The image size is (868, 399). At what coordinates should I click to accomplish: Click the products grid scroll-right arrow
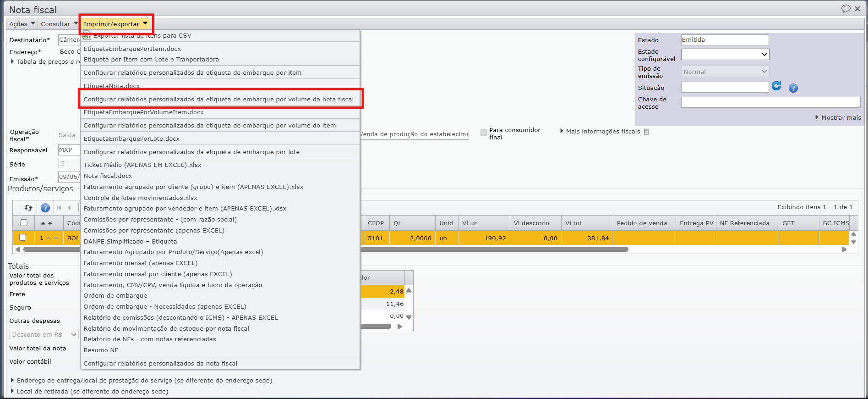844,249
